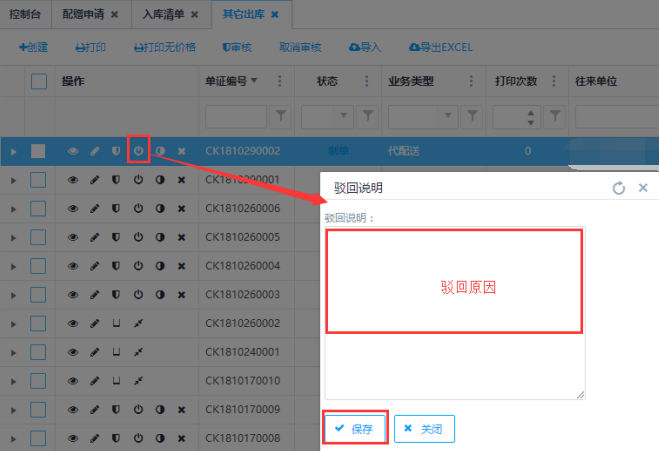Click the delete X icon for CK1810260003
The width and height of the screenshot is (659, 451).
click(181, 294)
